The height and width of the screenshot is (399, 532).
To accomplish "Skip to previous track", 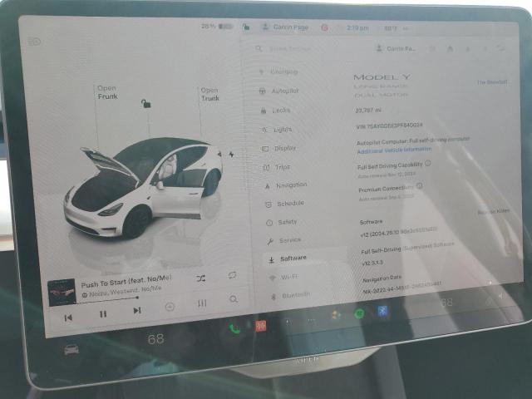I will coord(68,318).
